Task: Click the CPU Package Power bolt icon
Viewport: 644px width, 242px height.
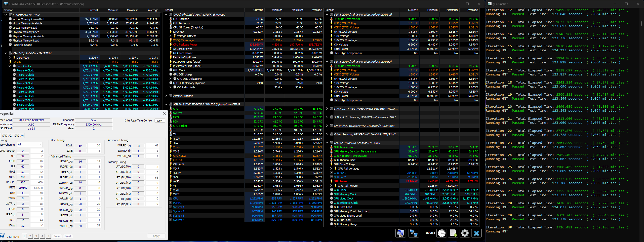Action: pos(171,45)
